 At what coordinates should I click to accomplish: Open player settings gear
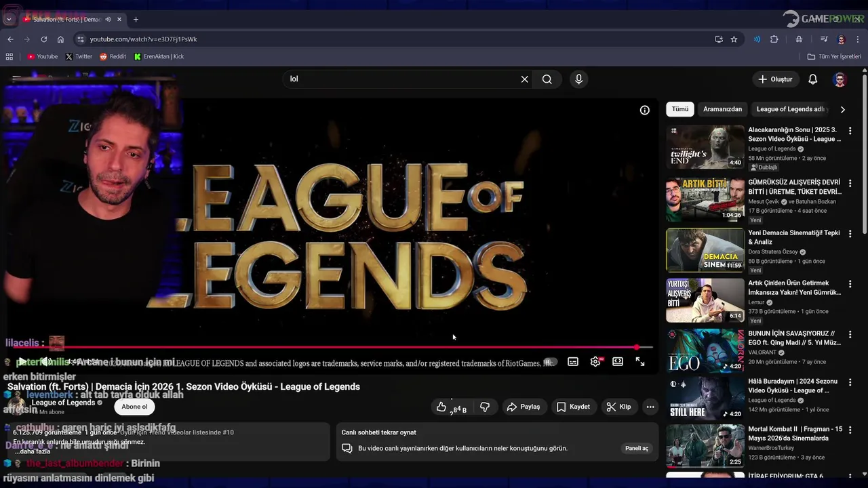click(595, 362)
